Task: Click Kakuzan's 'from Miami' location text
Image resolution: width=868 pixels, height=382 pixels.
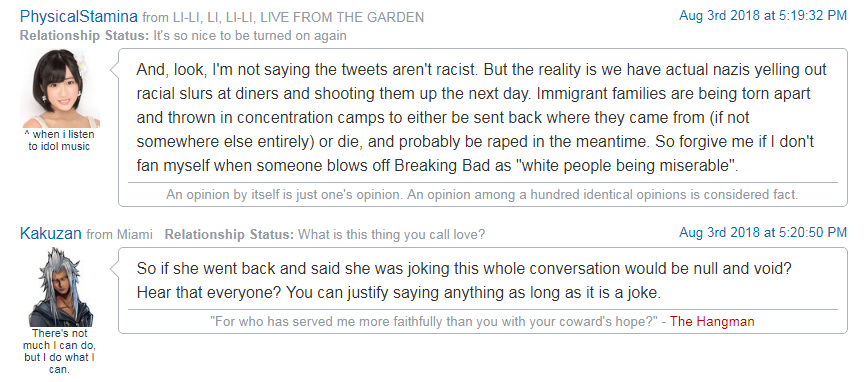Action: [120, 235]
